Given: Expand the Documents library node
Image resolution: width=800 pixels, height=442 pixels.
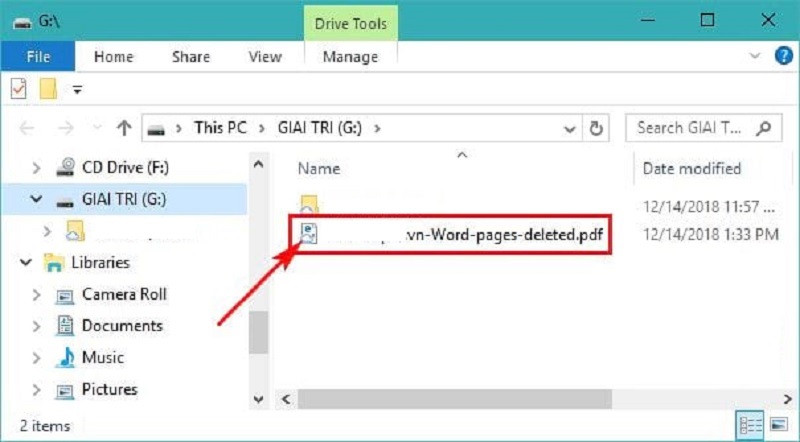Looking at the screenshot, I should (x=37, y=326).
